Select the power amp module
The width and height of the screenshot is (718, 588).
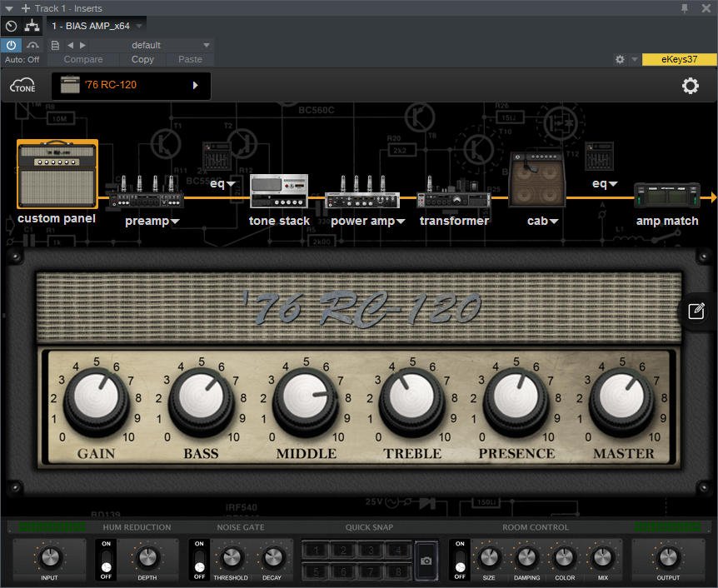(362, 192)
